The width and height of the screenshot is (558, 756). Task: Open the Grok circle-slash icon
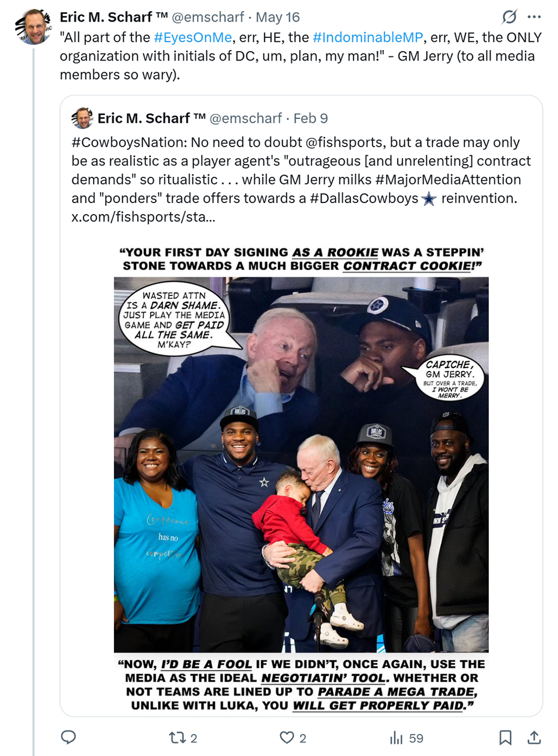click(509, 17)
